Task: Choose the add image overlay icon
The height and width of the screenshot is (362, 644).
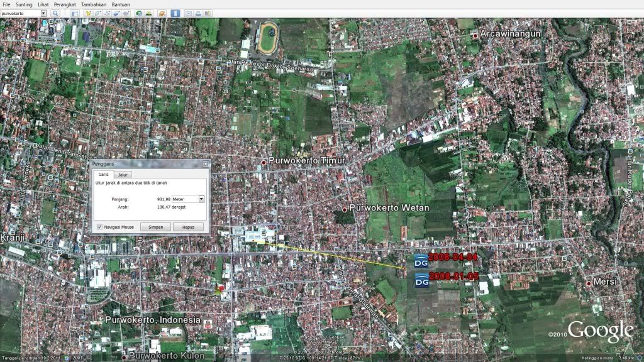Action: tap(116, 14)
